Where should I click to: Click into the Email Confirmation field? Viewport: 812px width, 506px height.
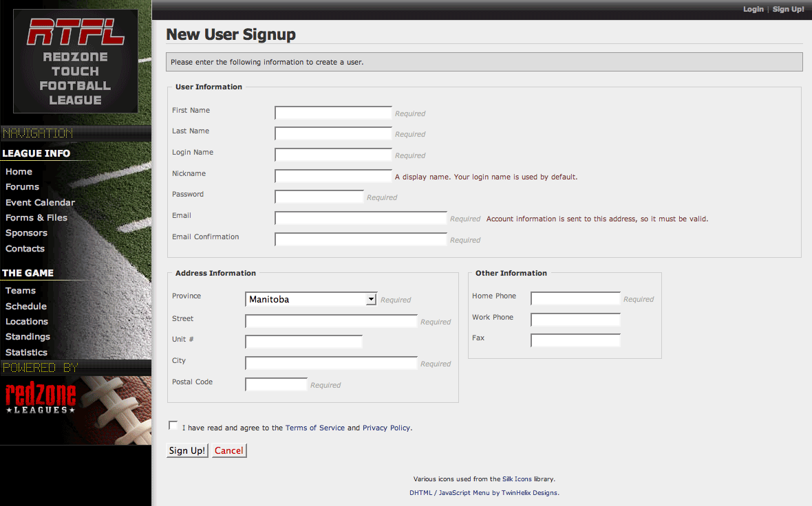coord(361,239)
